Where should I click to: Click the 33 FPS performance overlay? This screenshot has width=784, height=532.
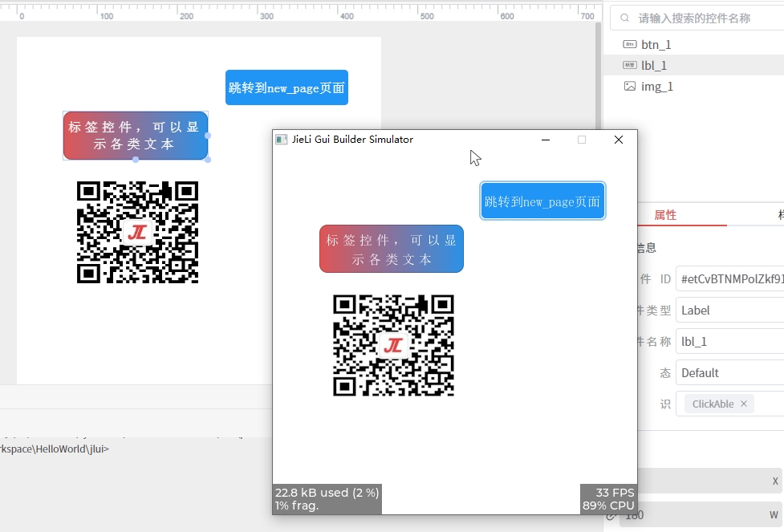608,499
